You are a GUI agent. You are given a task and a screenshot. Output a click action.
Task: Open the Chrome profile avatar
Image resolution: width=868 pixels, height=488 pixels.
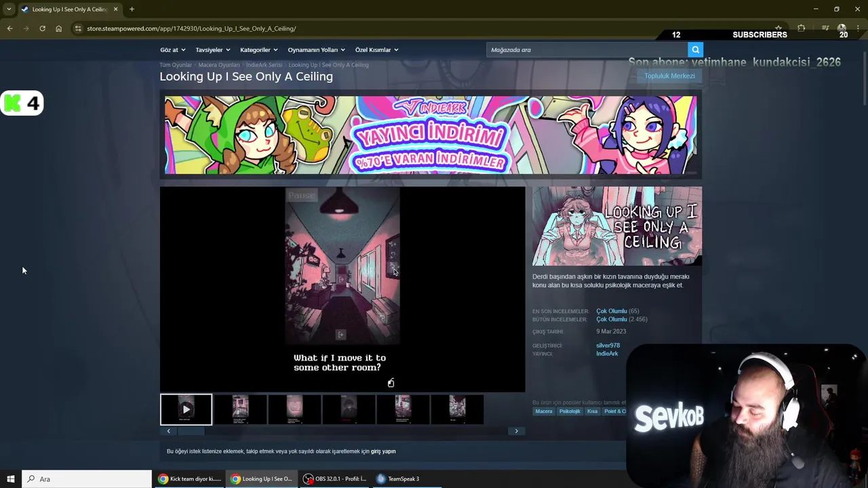pos(842,28)
